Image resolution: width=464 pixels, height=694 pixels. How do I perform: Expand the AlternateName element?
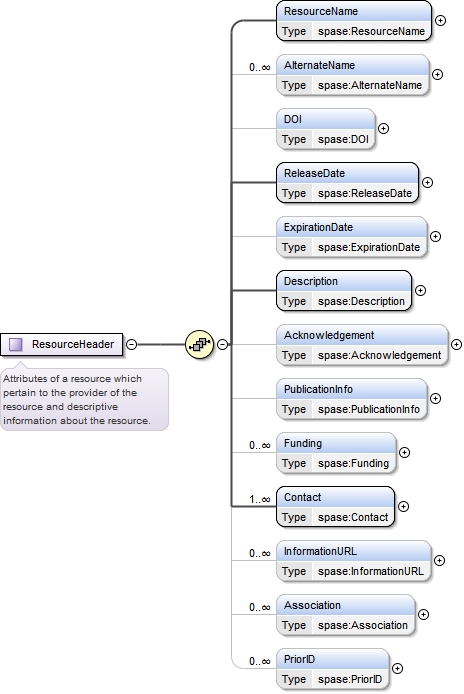point(437,74)
